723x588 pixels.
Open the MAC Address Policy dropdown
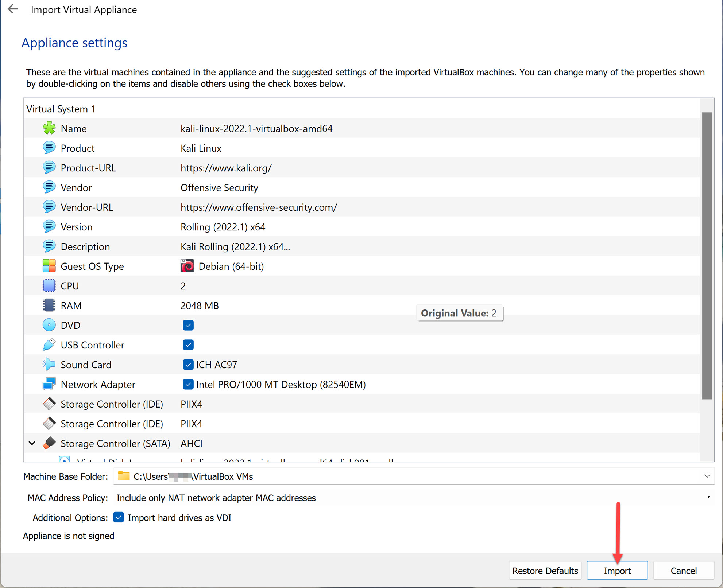(x=412, y=498)
